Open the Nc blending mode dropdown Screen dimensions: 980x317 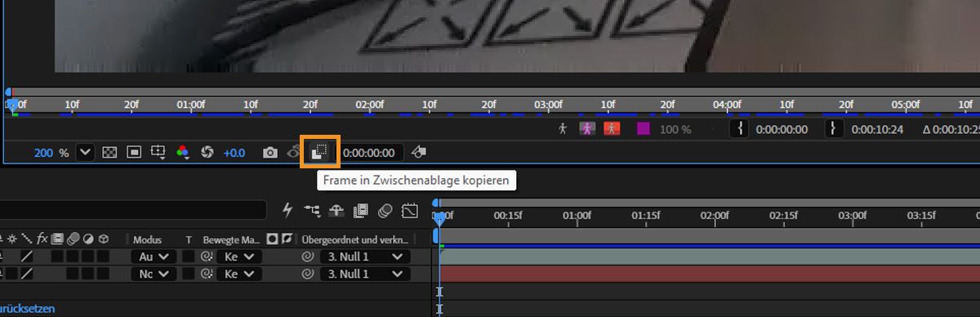click(154, 275)
